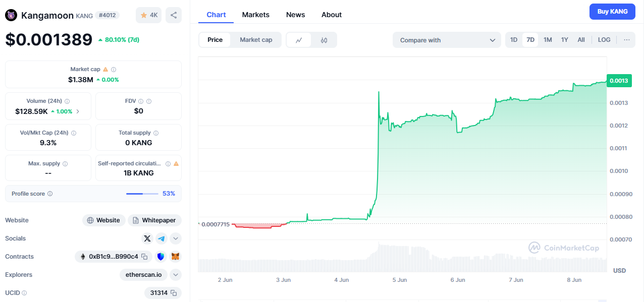Click the MetaMask fox icon
This screenshot has height=302, width=644.
(x=175, y=257)
